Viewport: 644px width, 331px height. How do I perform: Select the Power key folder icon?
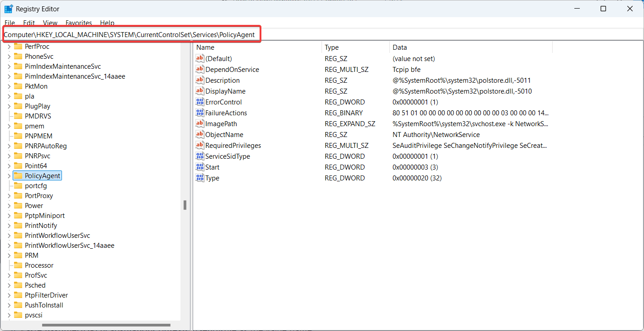[x=18, y=205]
